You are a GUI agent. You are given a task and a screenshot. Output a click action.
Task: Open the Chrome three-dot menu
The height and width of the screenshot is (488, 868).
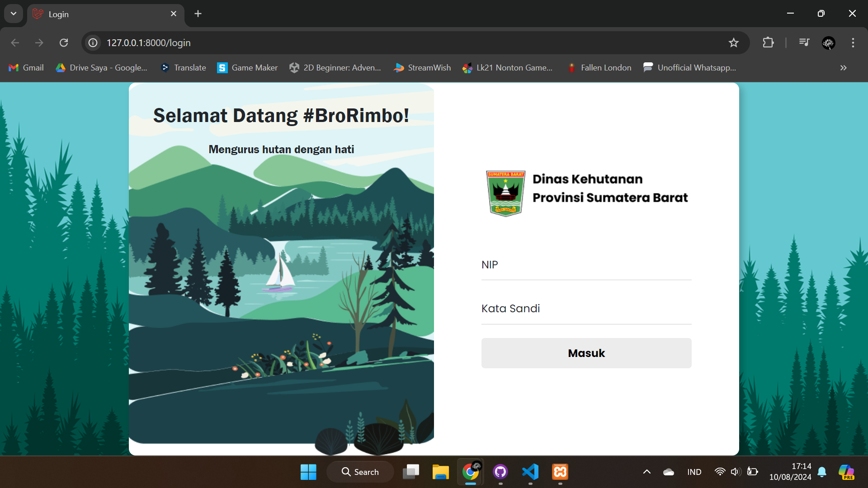[853, 42]
